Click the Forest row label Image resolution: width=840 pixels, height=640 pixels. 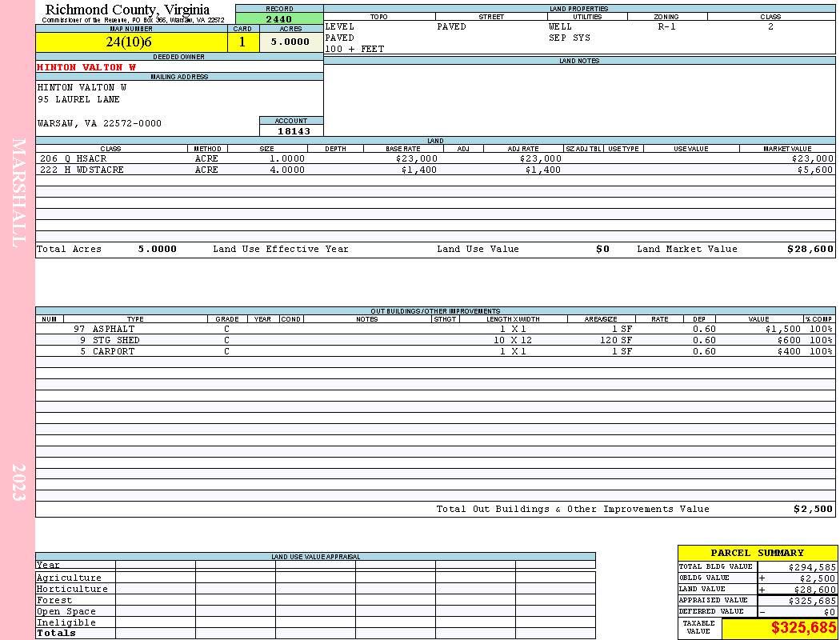click(x=54, y=600)
